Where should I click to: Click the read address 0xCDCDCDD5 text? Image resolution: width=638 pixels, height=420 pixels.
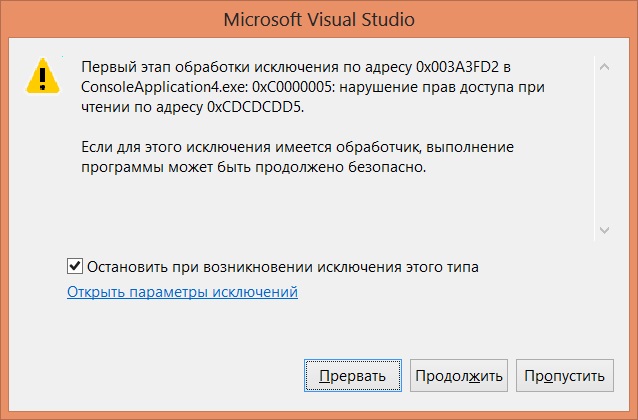(x=255, y=107)
